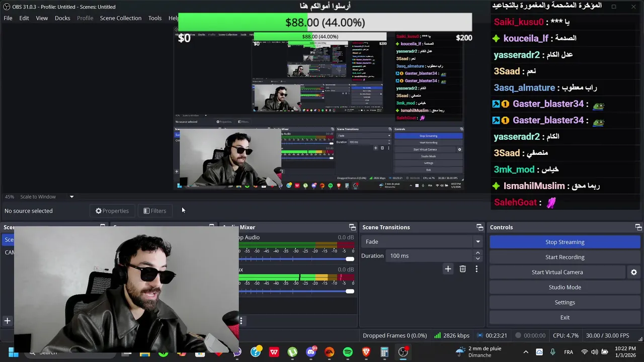The height and width of the screenshot is (362, 644).
Task: Open the Windows Start menu
Action: point(14,352)
